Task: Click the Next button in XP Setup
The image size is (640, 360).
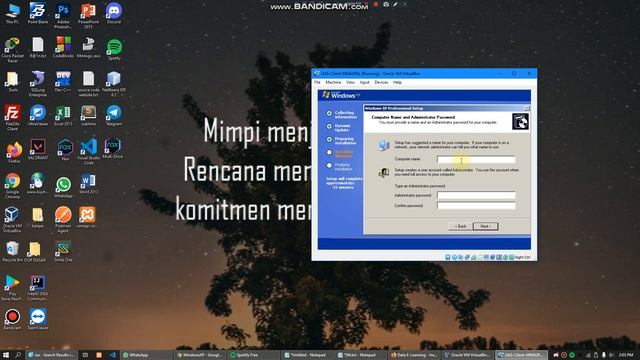Action: (485, 226)
